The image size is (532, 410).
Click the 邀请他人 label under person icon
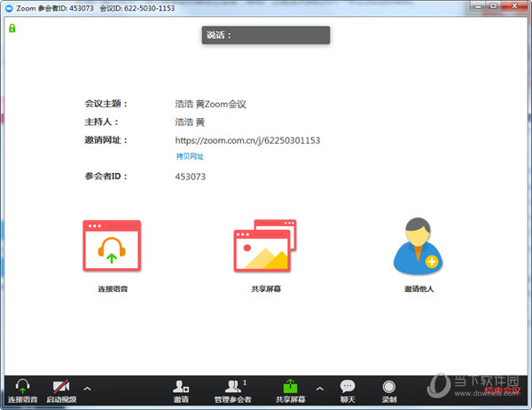[x=419, y=288]
